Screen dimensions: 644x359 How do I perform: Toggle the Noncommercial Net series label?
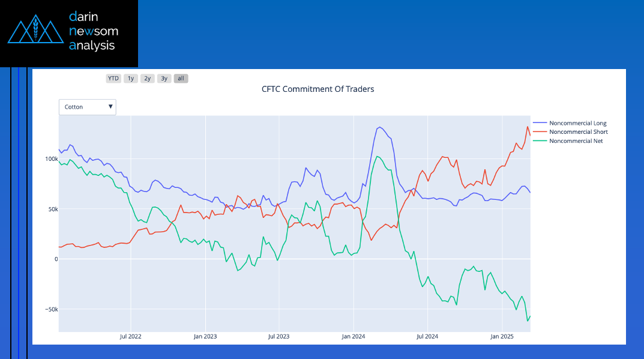[x=576, y=141]
